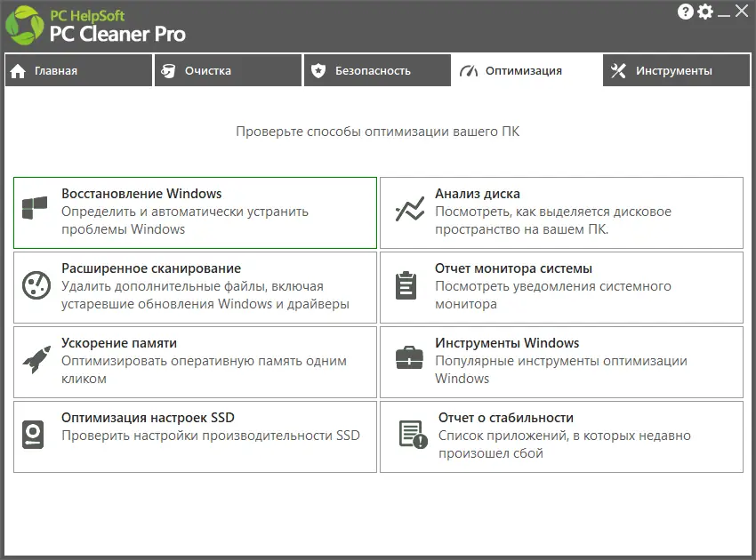Click the Windows logo icon for Восстановление Windows

[x=35, y=208]
